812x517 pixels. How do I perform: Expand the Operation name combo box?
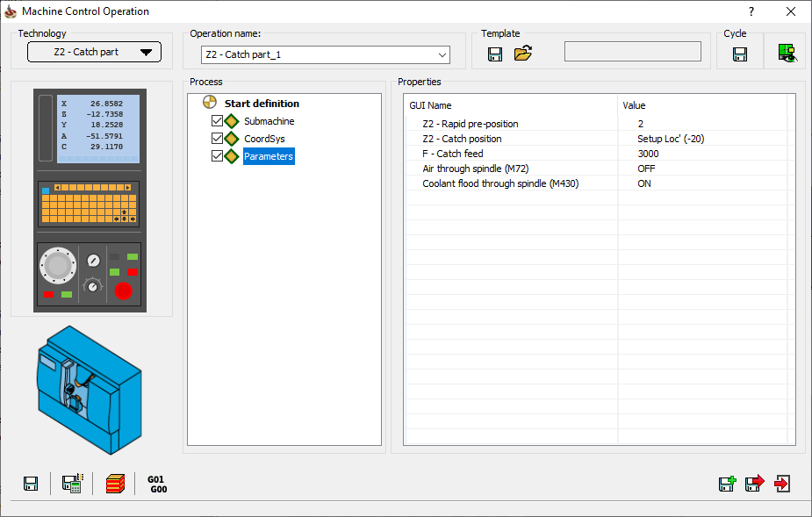(442, 54)
